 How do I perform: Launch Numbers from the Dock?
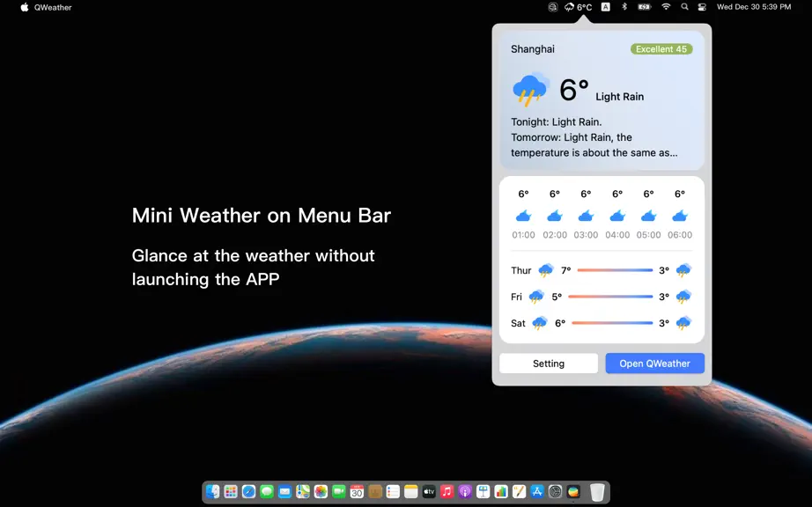501,491
